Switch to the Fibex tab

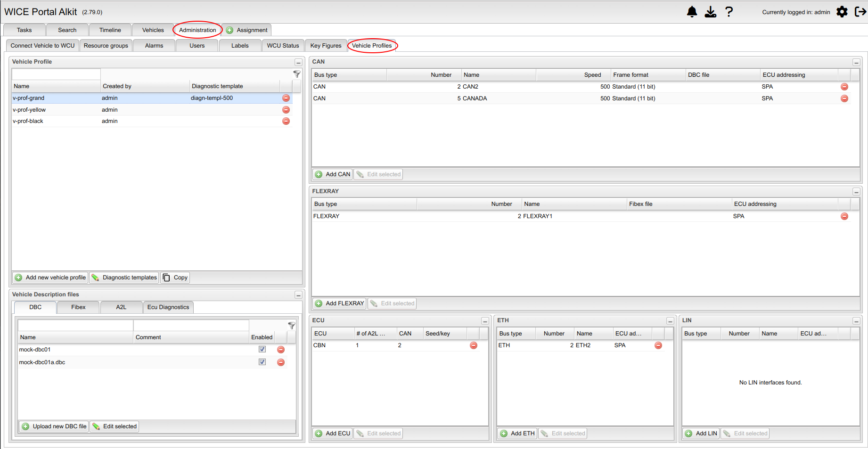[x=78, y=307]
